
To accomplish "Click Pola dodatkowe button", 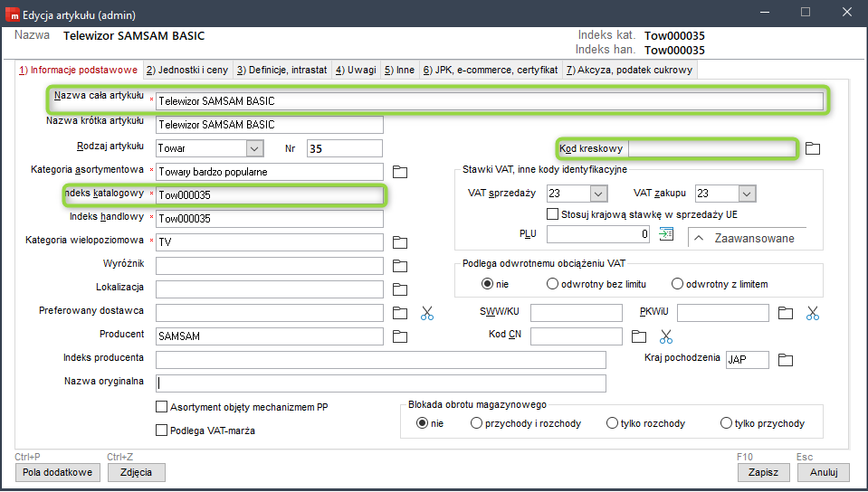I will tap(58, 473).
